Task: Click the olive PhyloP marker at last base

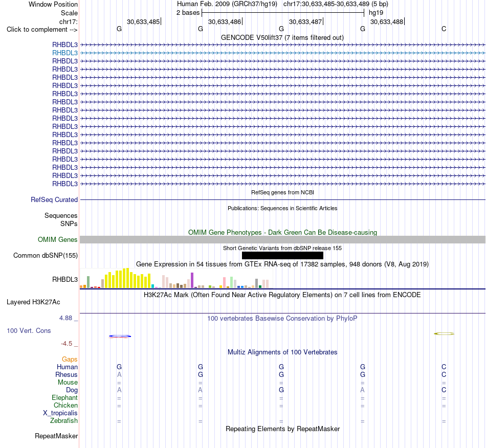Action: (x=444, y=333)
